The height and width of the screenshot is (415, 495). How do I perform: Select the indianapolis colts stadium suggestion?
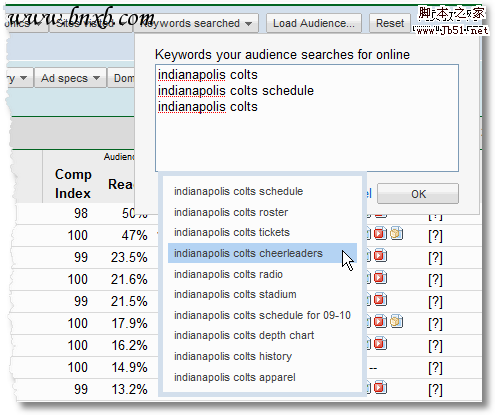pos(262,294)
